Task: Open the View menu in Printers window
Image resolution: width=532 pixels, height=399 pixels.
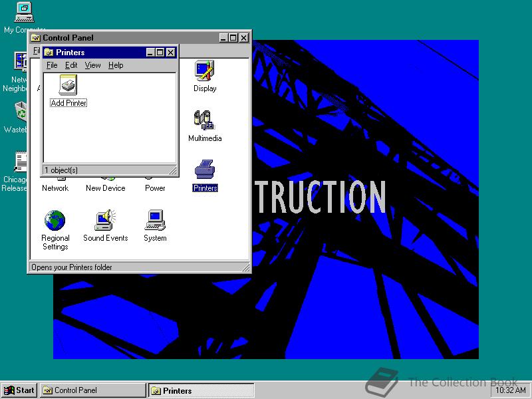Action: [x=92, y=65]
